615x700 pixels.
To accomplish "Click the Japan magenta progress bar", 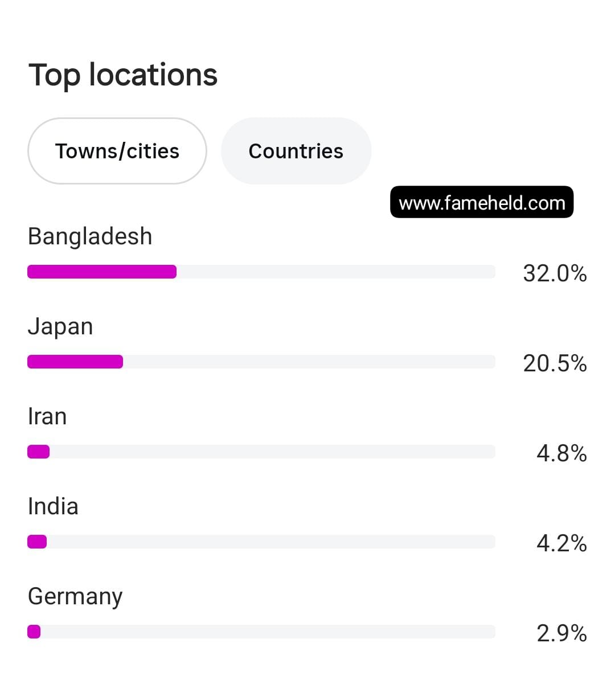I will [x=75, y=362].
